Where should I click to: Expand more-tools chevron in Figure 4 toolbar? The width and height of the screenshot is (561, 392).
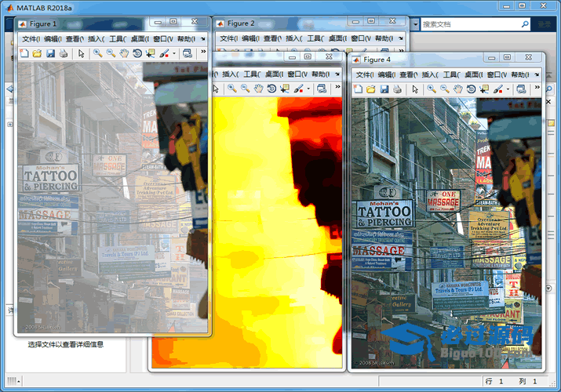537,87
